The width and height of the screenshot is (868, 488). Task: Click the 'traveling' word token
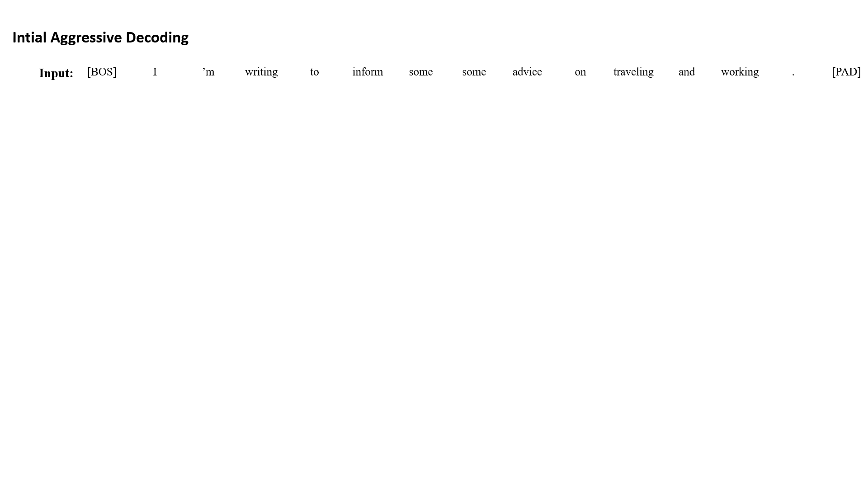click(632, 71)
